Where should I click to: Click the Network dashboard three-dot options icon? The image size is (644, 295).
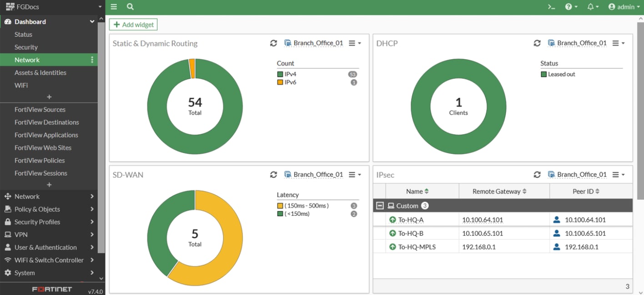tap(92, 60)
